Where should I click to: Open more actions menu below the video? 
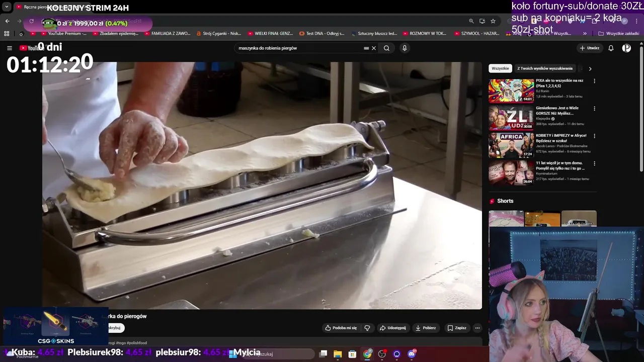point(477,328)
